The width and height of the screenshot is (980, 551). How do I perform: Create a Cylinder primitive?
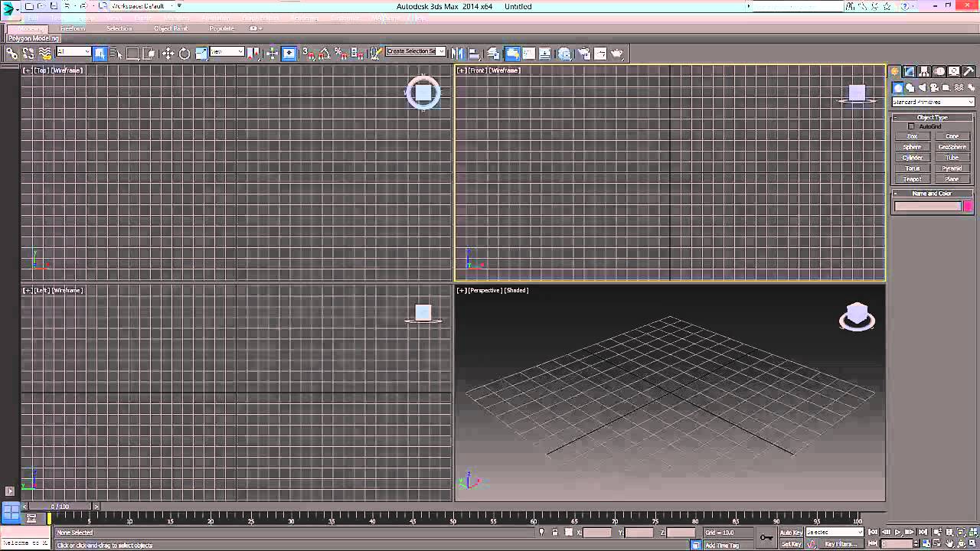pos(912,158)
